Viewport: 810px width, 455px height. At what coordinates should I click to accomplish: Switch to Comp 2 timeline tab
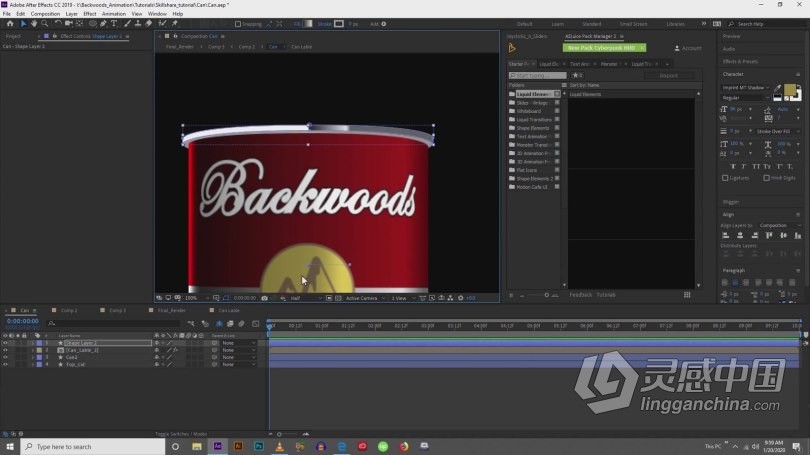click(69, 310)
